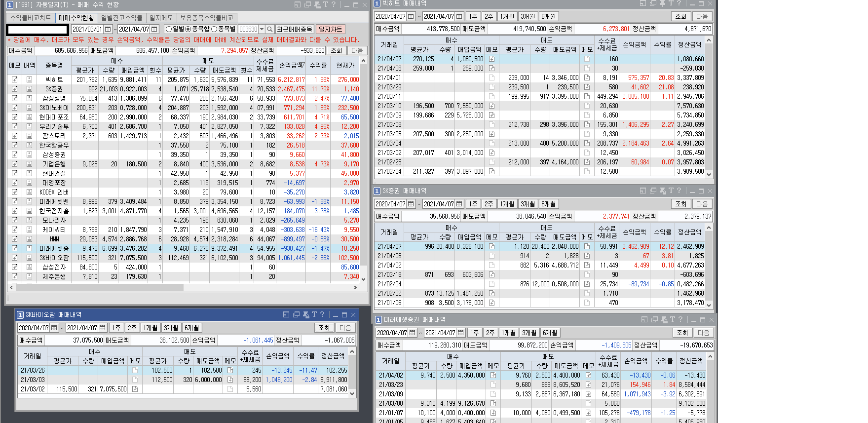
Task: Open start date calendar in 미래에셋증권 매매내역
Action: pos(413,333)
